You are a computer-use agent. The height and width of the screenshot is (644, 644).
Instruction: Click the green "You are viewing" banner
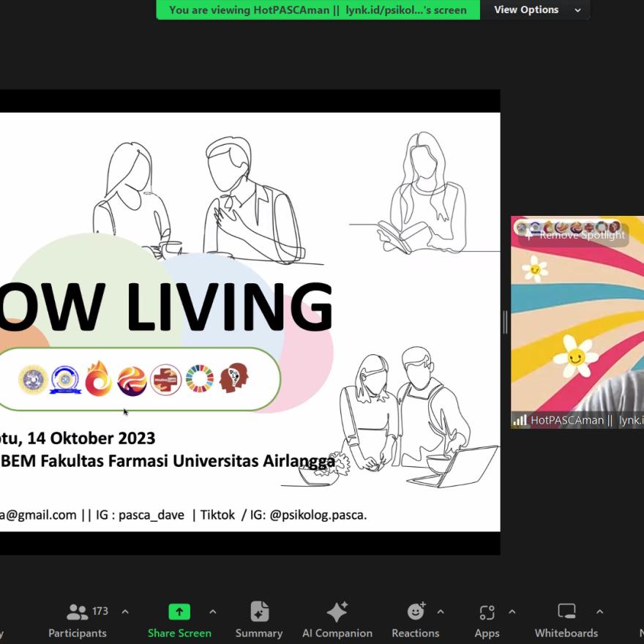pos(318,10)
